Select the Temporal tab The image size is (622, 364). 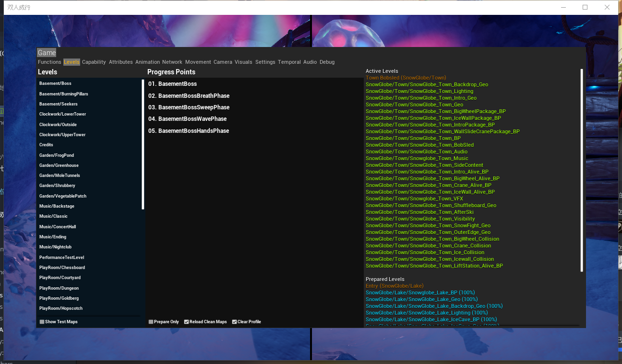click(289, 62)
